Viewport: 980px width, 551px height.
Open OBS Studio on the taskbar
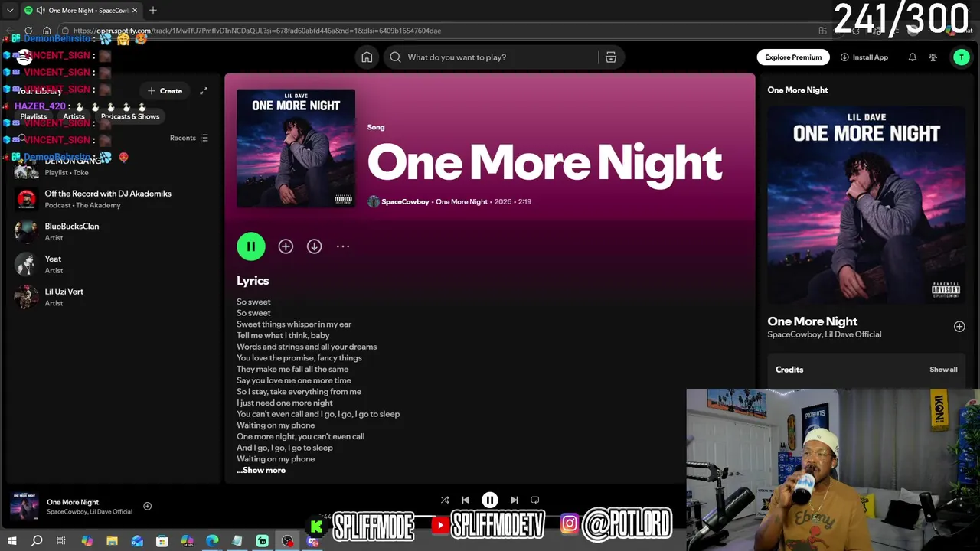click(287, 541)
